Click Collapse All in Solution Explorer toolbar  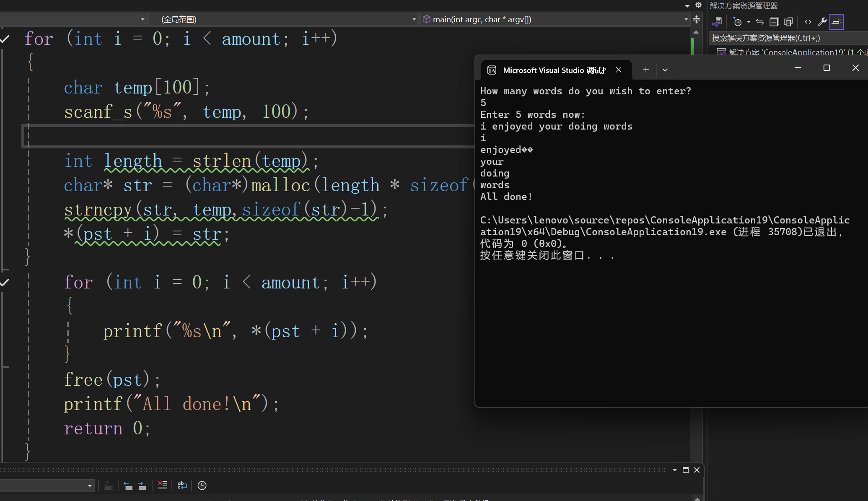pyautogui.click(x=774, y=22)
